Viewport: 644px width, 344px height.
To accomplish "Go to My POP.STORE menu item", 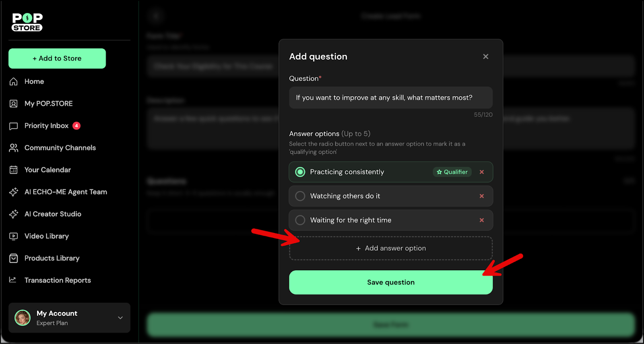I will click(x=48, y=104).
